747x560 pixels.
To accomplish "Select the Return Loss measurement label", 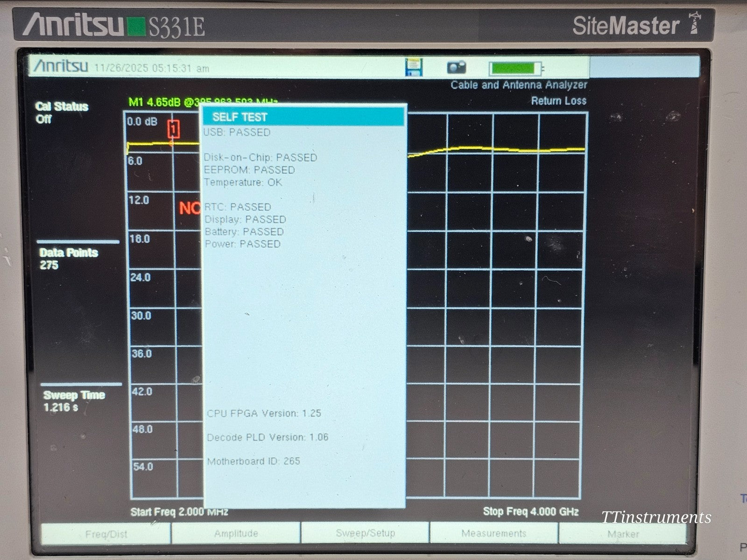I will pos(559,100).
